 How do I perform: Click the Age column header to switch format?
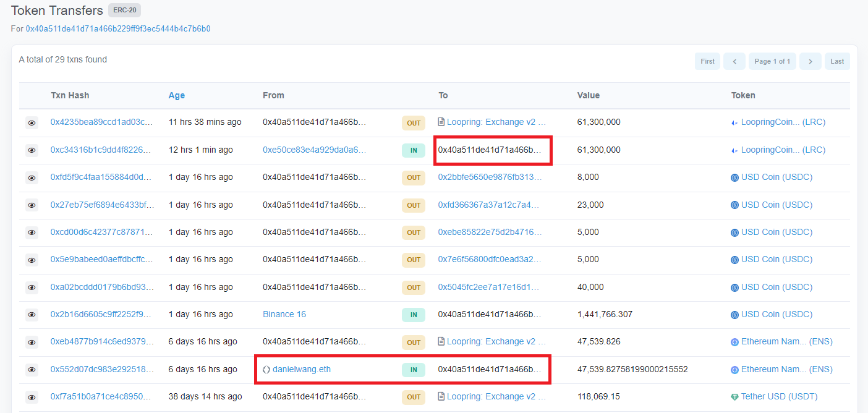[177, 95]
